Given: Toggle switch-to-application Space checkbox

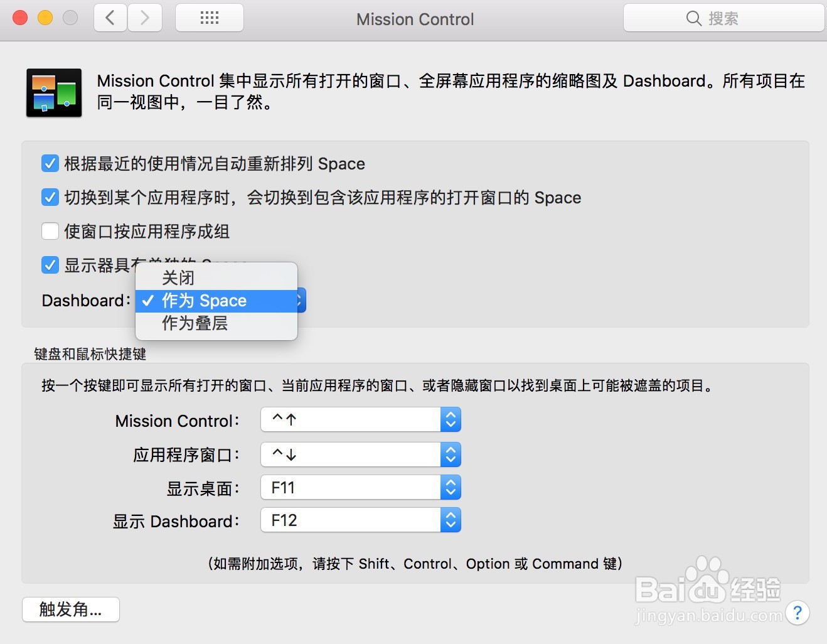Looking at the screenshot, I should coord(50,198).
